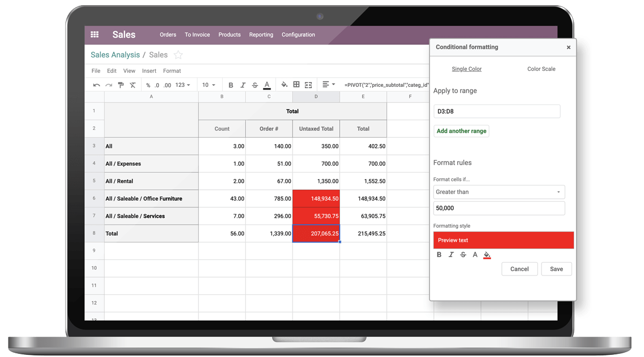
Task: Clear formatting with the clear format icon
Action: [x=132, y=84]
